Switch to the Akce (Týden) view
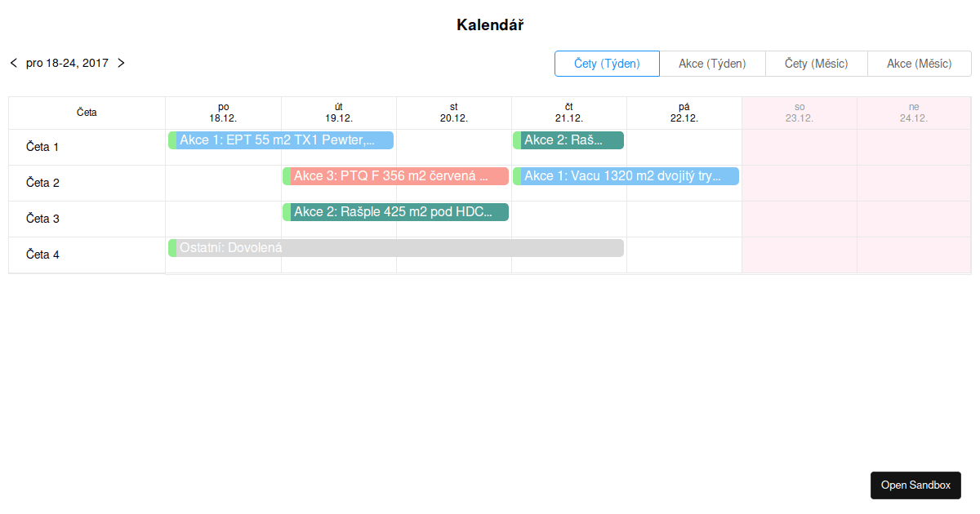The height and width of the screenshot is (514, 980). pos(712,64)
